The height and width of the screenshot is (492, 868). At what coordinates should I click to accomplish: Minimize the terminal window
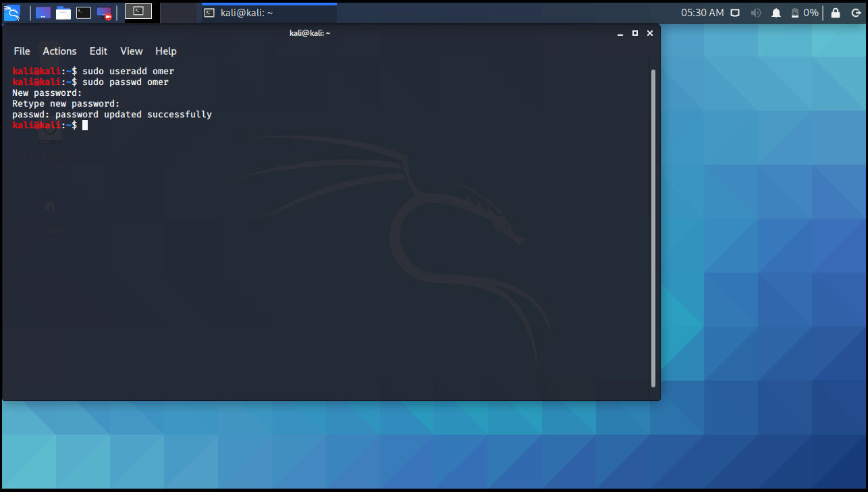620,33
